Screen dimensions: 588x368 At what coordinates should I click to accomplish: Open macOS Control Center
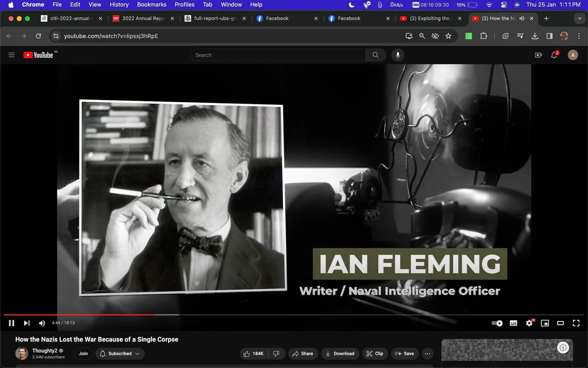(504, 5)
